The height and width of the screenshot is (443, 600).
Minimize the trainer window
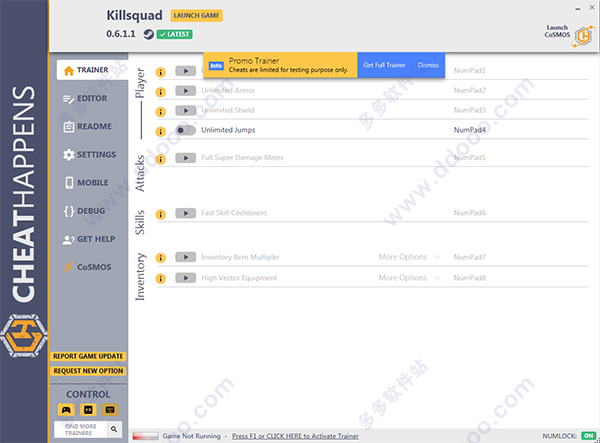[577, 9]
